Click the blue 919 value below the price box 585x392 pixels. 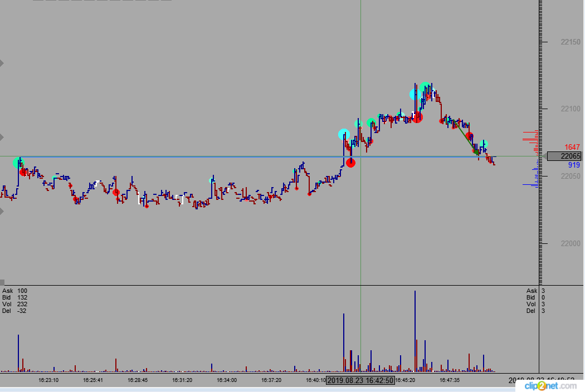tap(574, 165)
